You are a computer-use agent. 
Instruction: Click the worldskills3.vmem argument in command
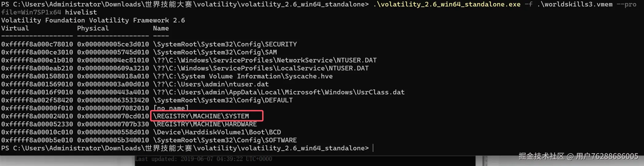tap(575, 4)
